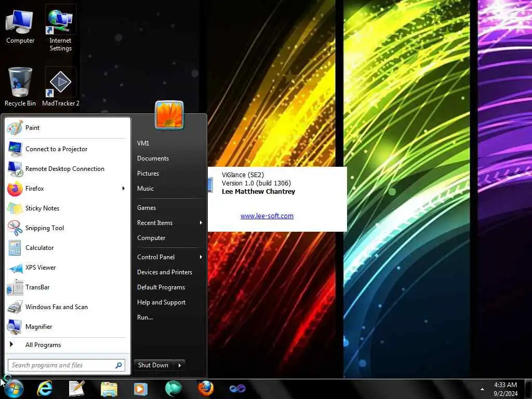The image size is (532, 399).
Task: Click the search magnifier icon in Start menu
Action: 118,365
